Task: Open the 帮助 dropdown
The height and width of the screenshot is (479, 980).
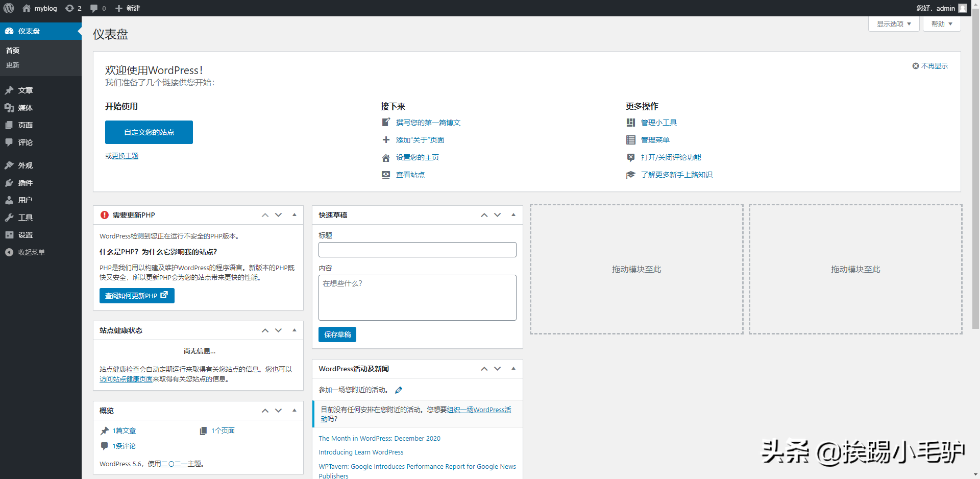Action: point(942,24)
